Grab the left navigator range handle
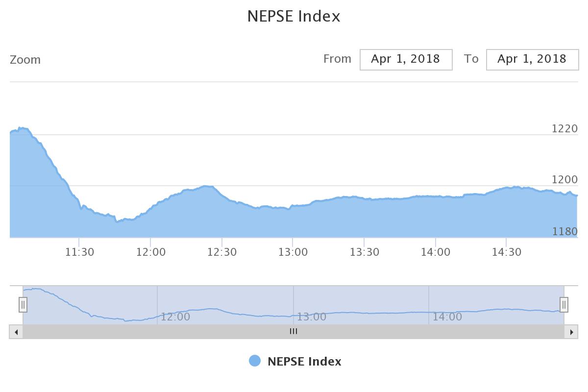 23,305
